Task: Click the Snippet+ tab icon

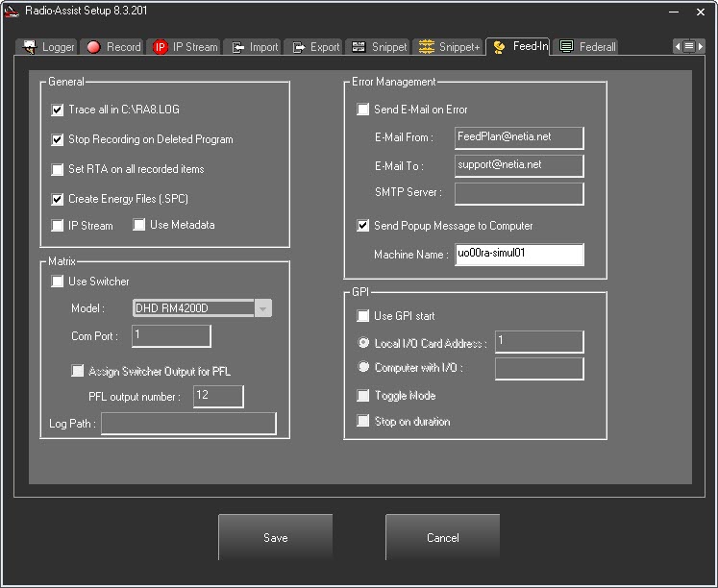Action: (427, 46)
